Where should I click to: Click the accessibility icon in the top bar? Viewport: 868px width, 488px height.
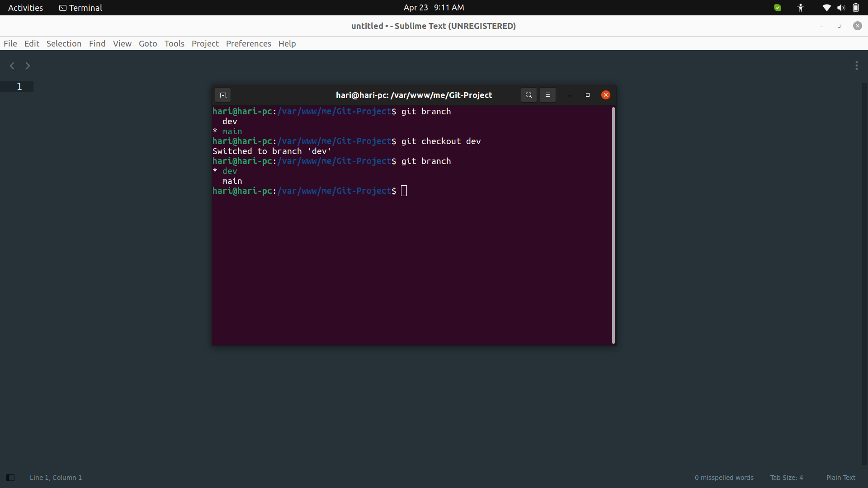800,8
